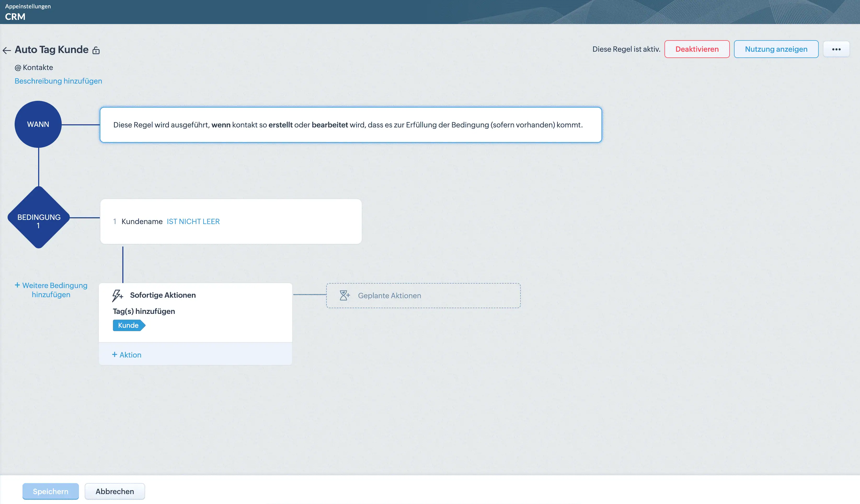
Task: Deactivate the rule with Deaktivieren button
Action: point(697,49)
